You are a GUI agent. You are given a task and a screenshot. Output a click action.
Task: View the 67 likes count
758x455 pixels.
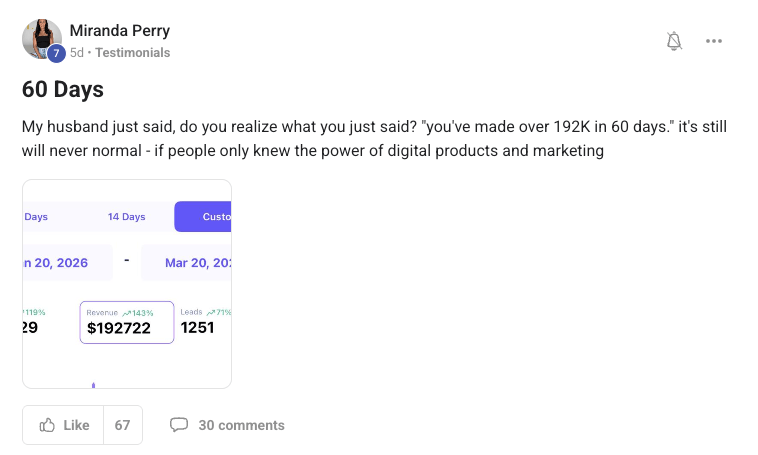click(122, 425)
